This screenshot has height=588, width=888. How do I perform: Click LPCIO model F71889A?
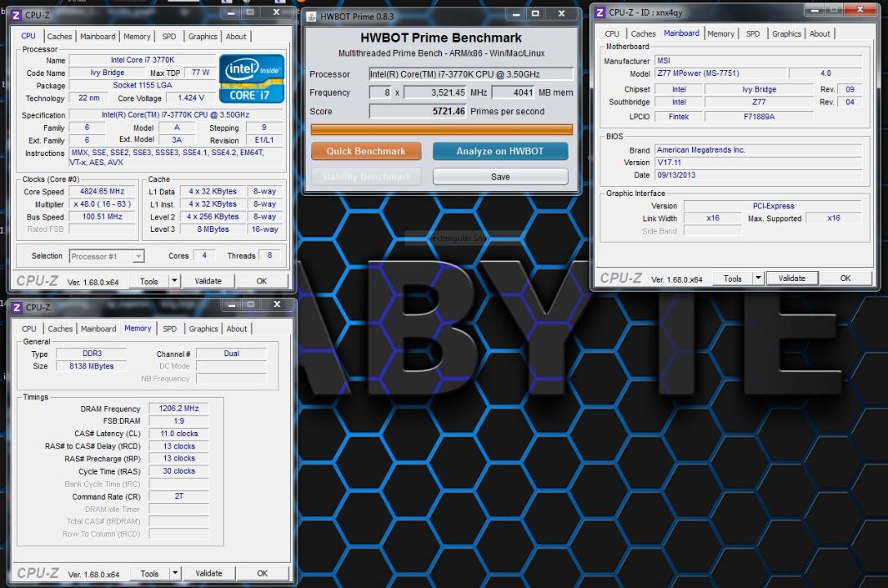point(759,117)
